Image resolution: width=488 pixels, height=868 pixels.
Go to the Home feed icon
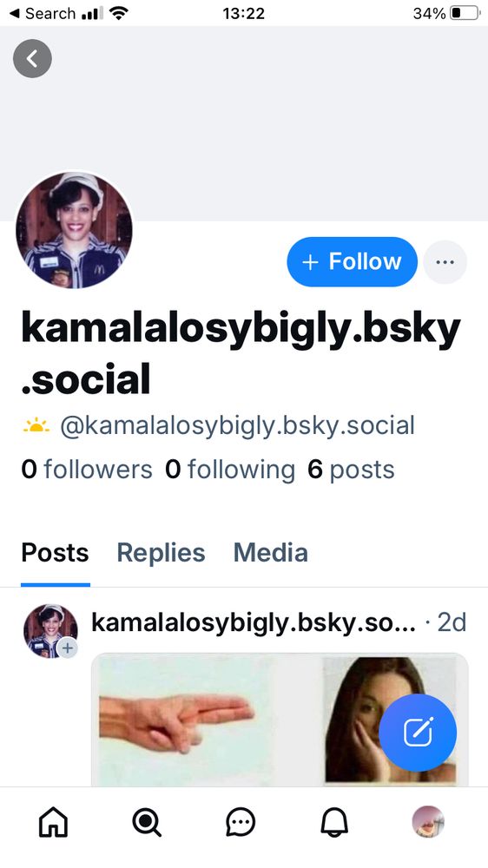[53, 822]
